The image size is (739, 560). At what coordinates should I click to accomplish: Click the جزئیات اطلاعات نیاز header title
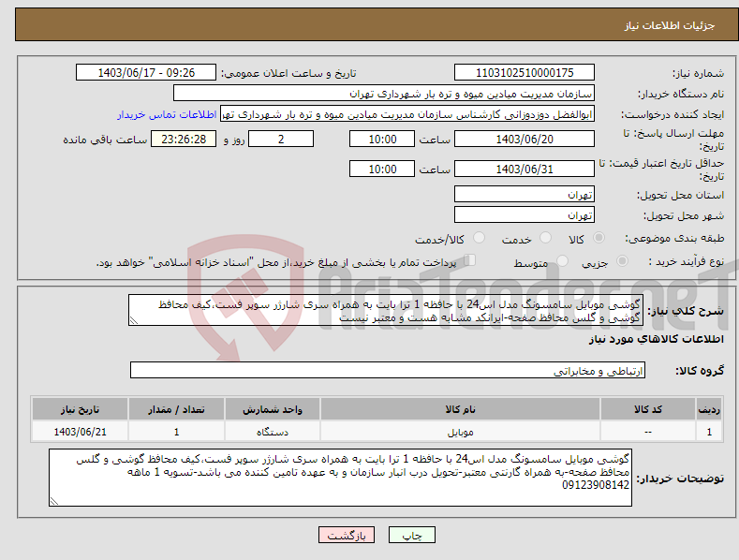click(670, 25)
